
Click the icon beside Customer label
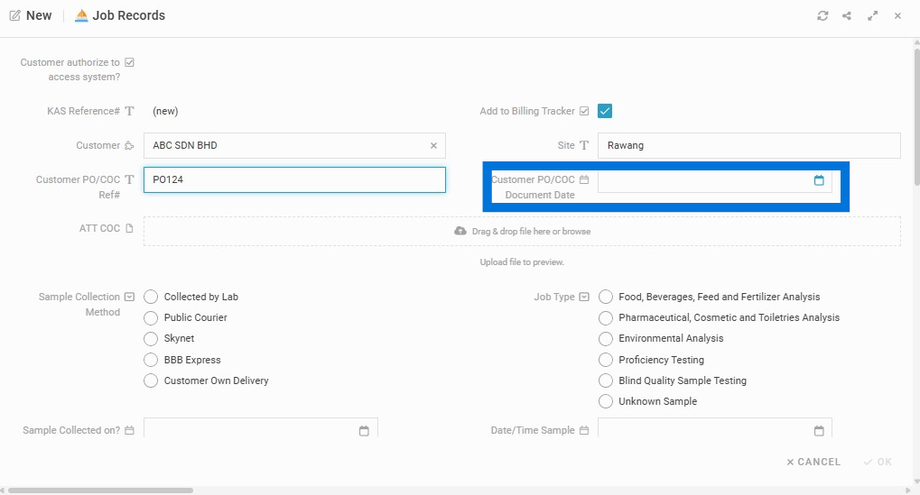point(130,145)
